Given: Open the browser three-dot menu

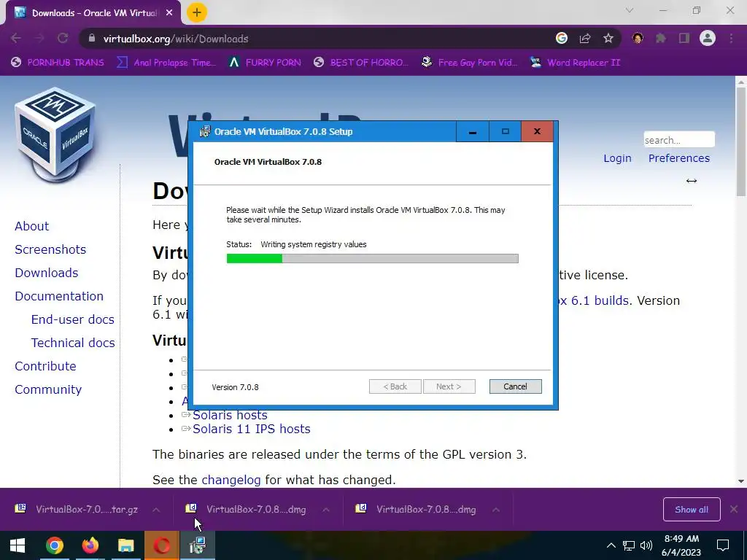Looking at the screenshot, I should pyautogui.click(x=731, y=39).
